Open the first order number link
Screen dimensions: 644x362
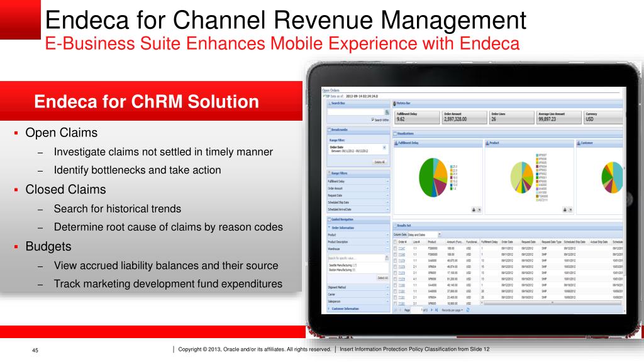(x=402, y=248)
